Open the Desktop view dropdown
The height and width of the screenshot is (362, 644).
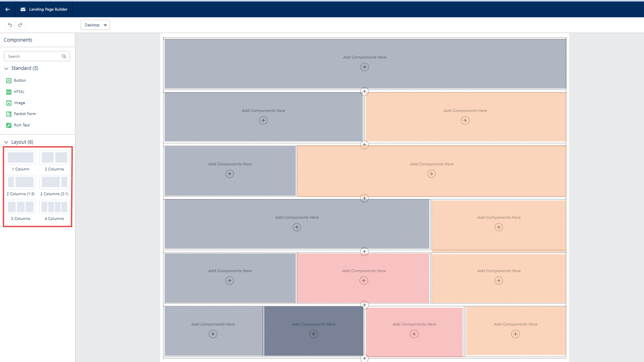(x=95, y=25)
